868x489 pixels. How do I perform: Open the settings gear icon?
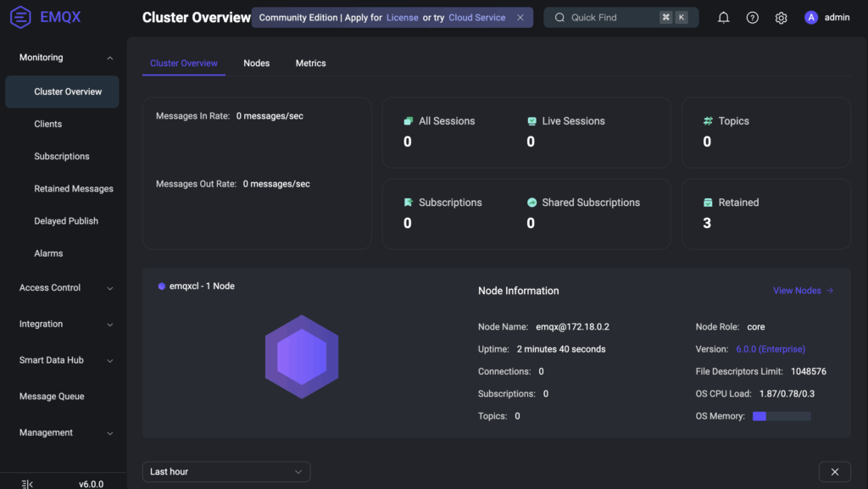pos(781,18)
